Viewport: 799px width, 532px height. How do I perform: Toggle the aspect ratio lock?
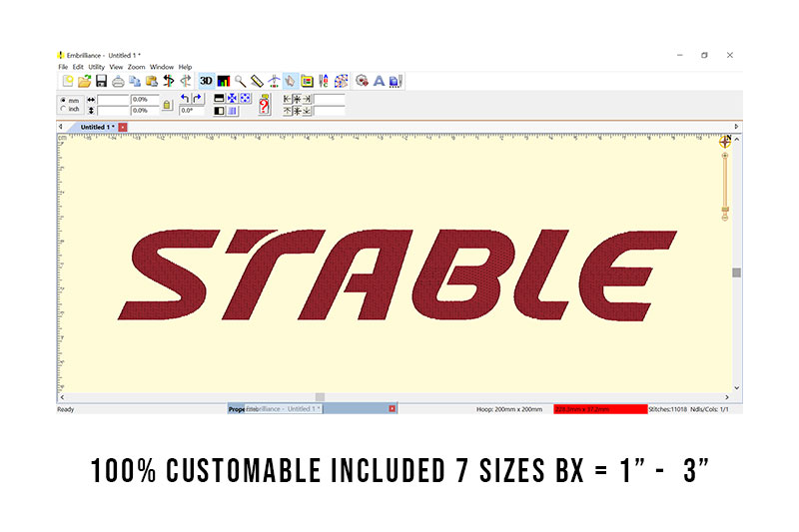[x=167, y=105]
